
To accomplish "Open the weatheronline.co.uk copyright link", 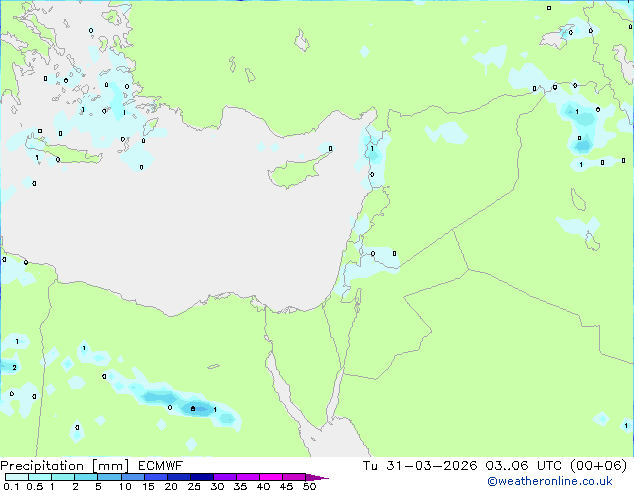I will 550,481.
